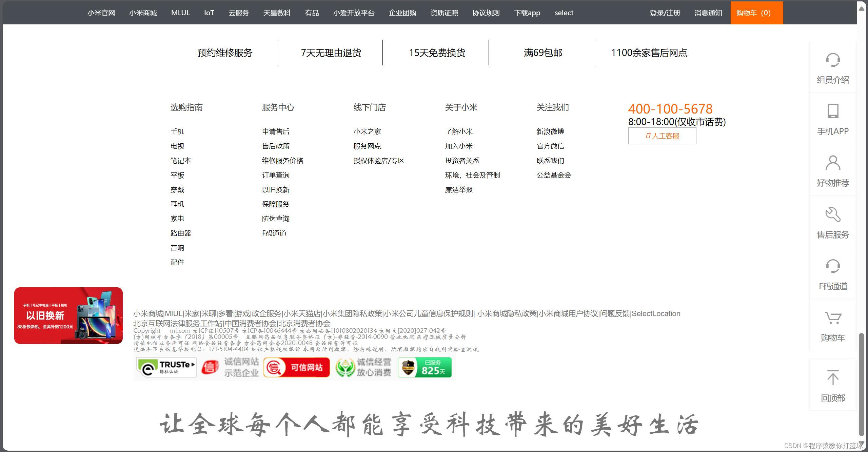Viewport: 868px width, 452px height.
Task: Open 协议规则 in top navigation
Action: 486,13
